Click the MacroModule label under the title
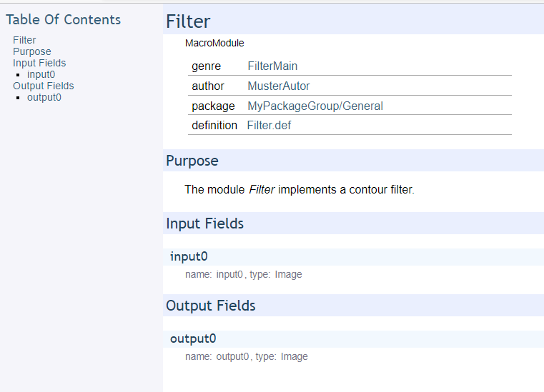The height and width of the screenshot is (392, 544). coord(214,43)
